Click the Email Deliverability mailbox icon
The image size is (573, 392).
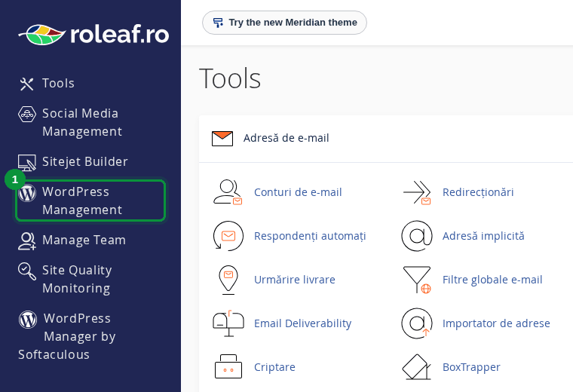[228, 323]
